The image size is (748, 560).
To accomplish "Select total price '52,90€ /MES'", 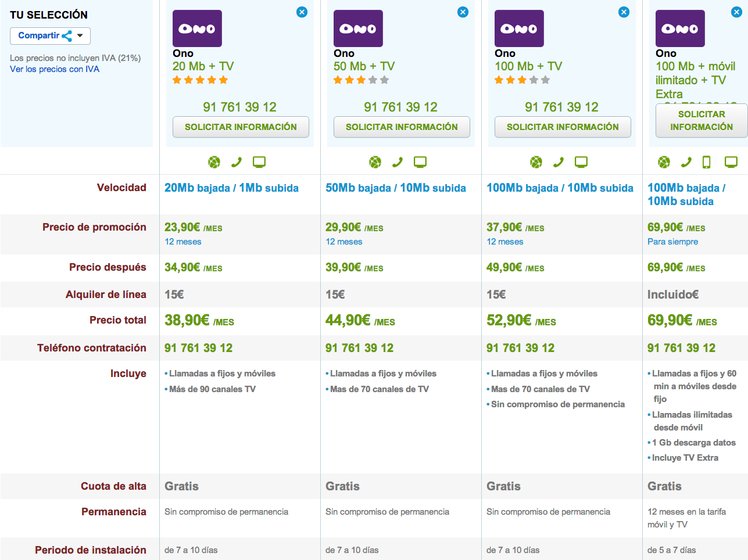I will (x=521, y=321).
